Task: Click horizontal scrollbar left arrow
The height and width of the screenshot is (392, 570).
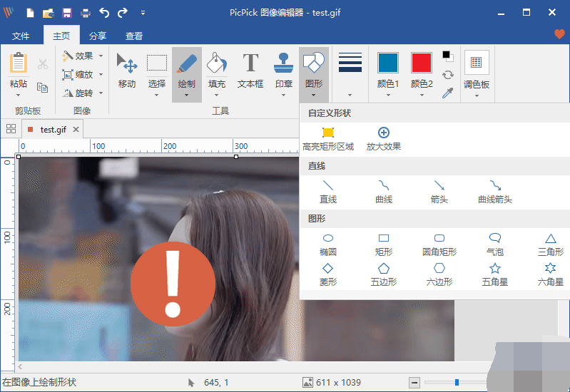Action: point(20,366)
